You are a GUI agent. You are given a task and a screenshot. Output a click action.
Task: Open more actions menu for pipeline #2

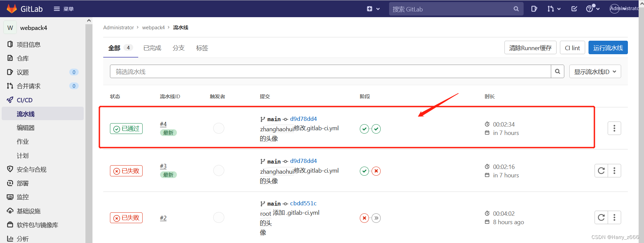pos(614,217)
